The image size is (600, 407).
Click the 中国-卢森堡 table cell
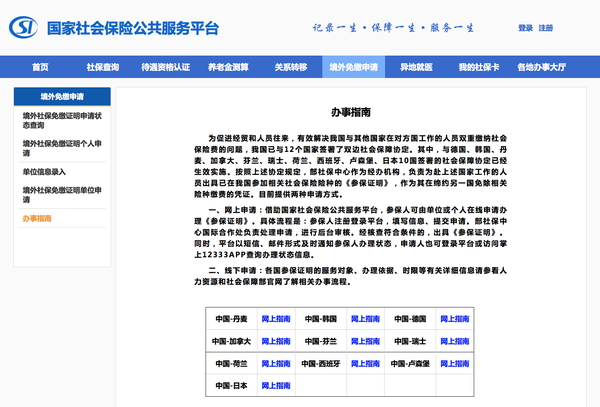click(410, 364)
